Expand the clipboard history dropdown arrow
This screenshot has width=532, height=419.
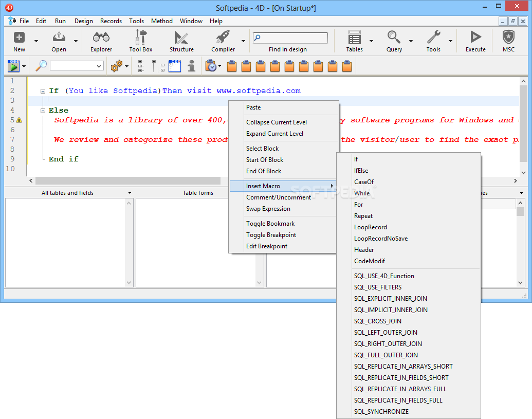click(x=220, y=66)
